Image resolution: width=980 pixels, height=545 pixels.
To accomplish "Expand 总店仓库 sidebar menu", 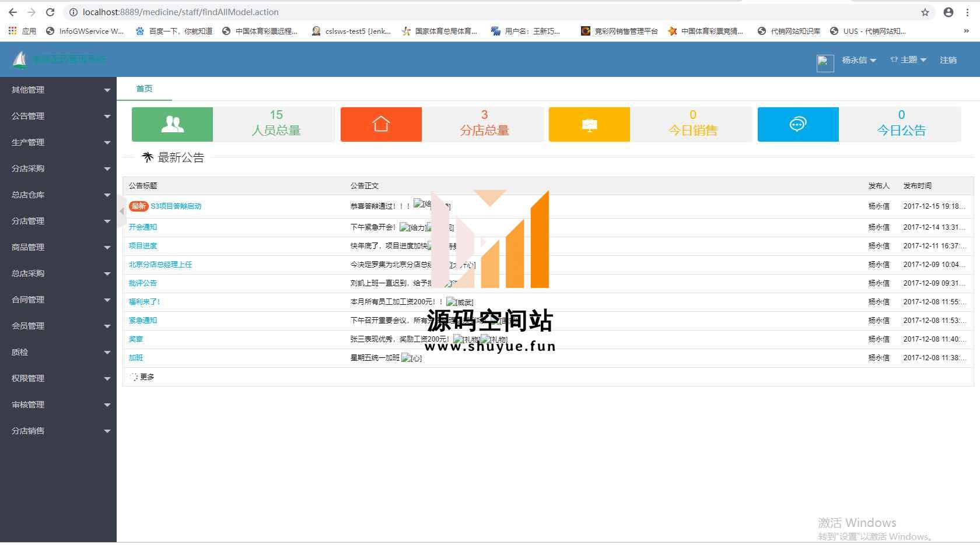I will coord(58,195).
